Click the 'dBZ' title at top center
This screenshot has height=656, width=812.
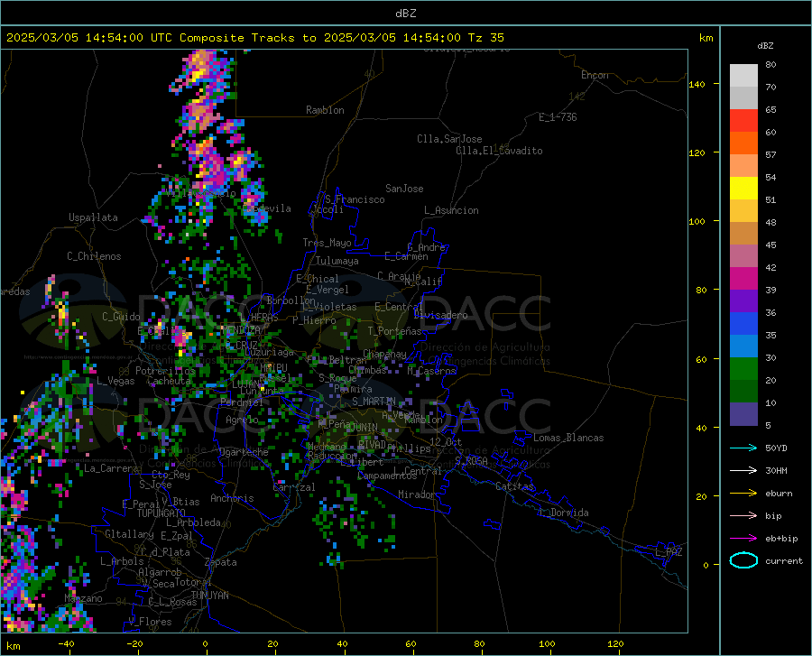pos(405,14)
